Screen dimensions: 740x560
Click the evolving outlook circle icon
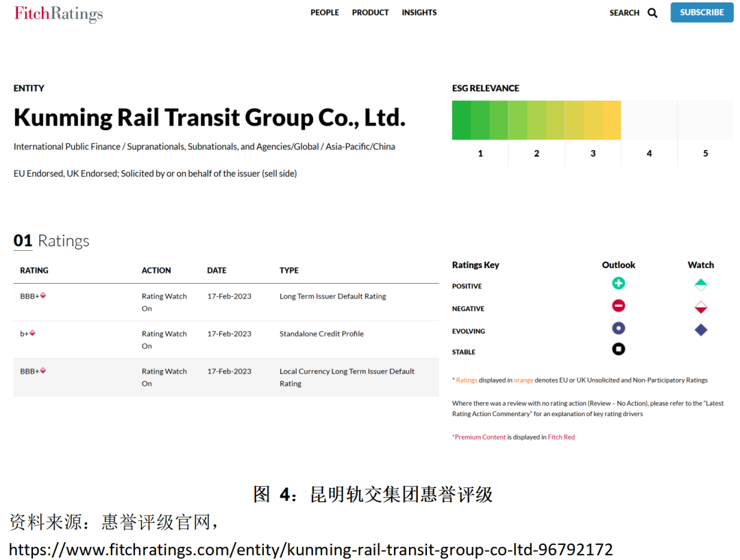[x=618, y=328]
